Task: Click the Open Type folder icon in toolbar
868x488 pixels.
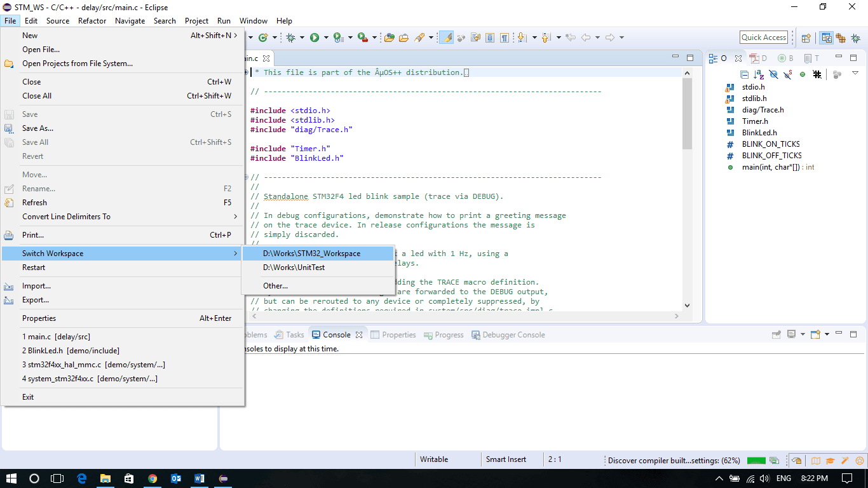Action: (390, 37)
